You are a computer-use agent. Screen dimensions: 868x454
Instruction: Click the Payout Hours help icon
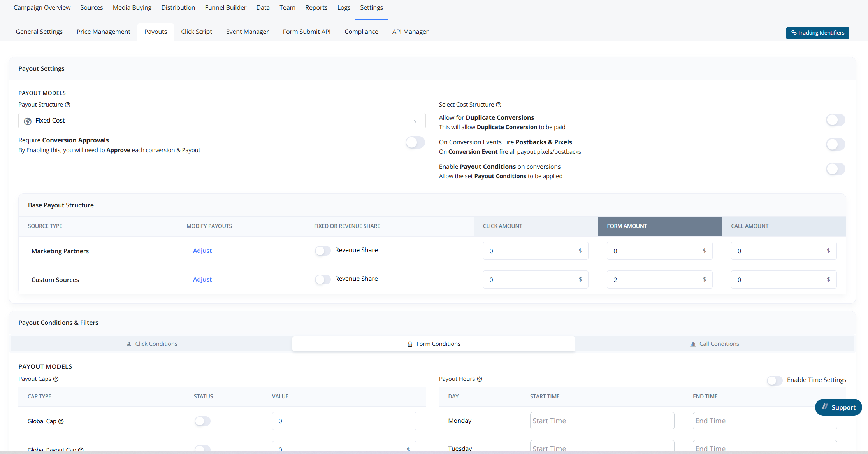pyautogui.click(x=480, y=379)
